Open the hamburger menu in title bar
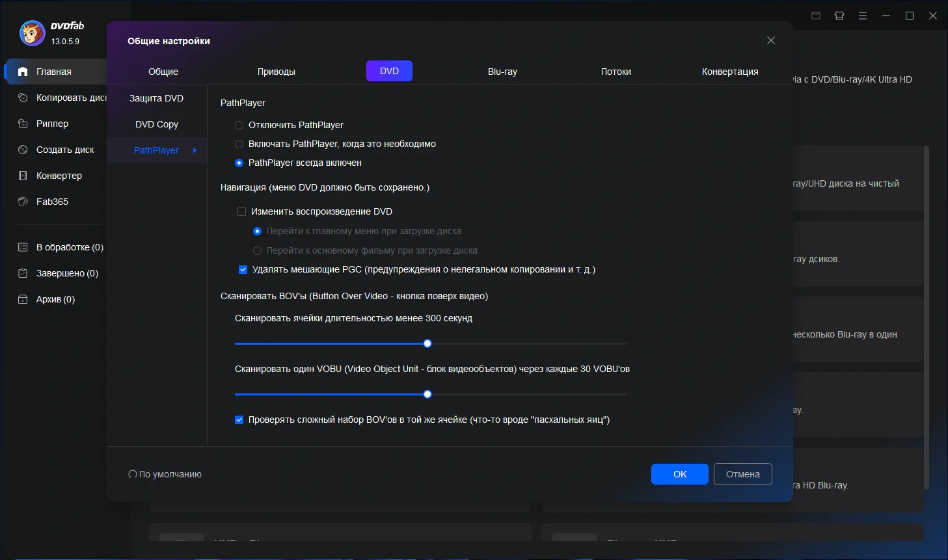 coord(863,16)
